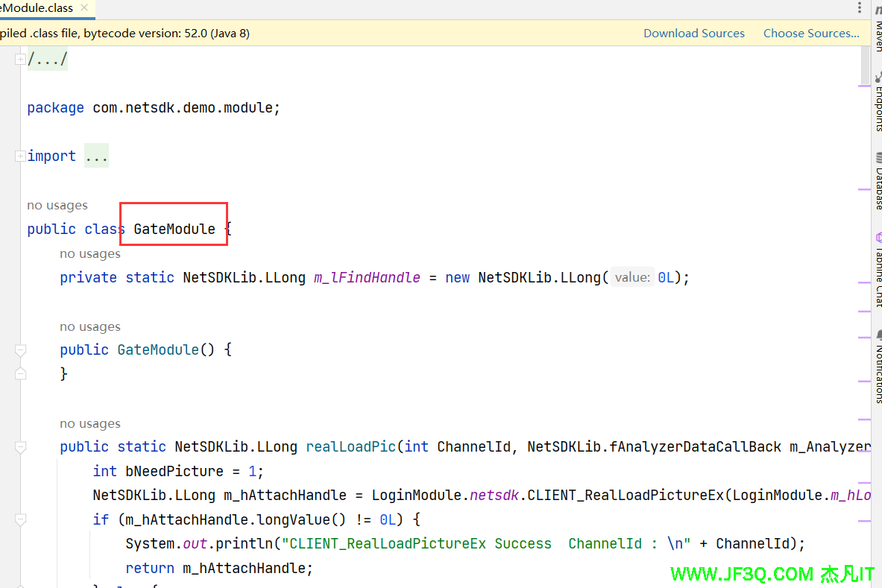This screenshot has width=882, height=588.
Task: Switch to the GateModule.class editor tab
Action: 37,8
